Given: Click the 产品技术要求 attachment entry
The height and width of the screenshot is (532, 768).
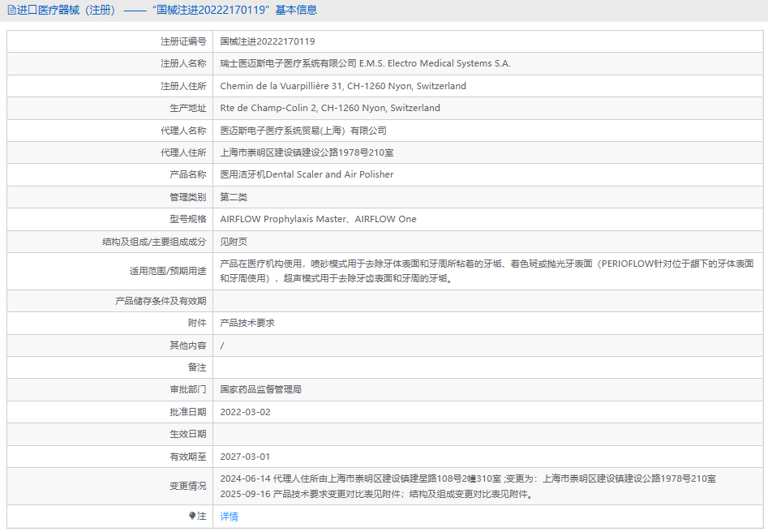Looking at the screenshot, I should [x=247, y=323].
